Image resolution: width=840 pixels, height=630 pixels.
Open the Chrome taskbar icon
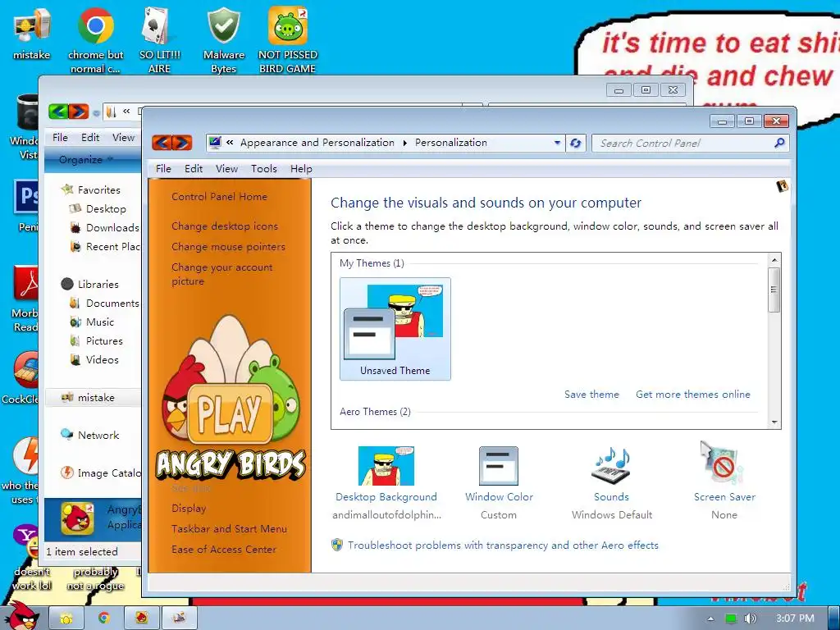tap(104, 618)
